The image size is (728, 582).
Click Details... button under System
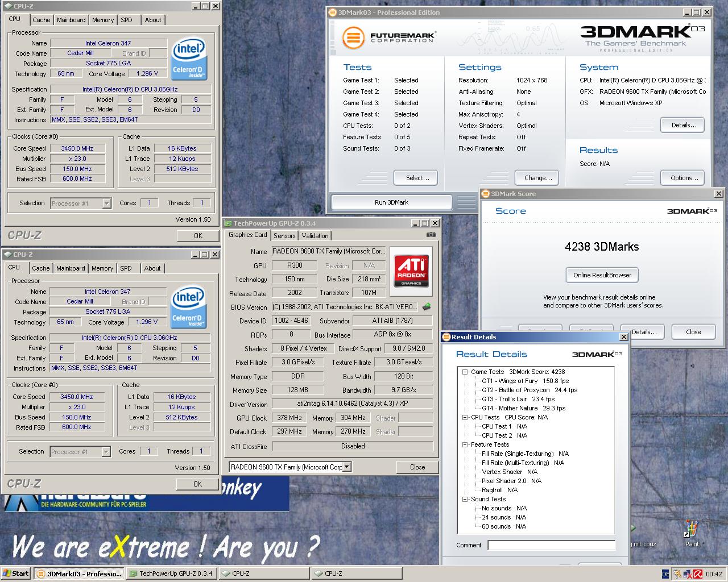pyautogui.click(x=684, y=125)
